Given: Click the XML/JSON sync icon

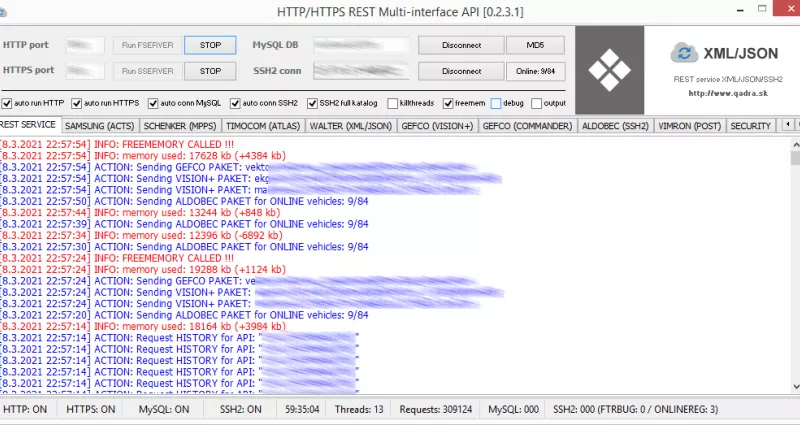Looking at the screenshot, I should point(684,54).
